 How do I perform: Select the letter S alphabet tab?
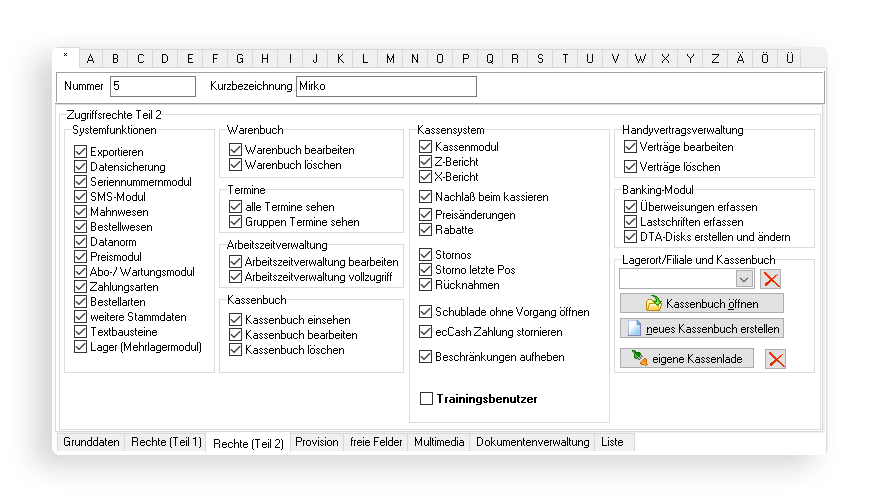540,58
